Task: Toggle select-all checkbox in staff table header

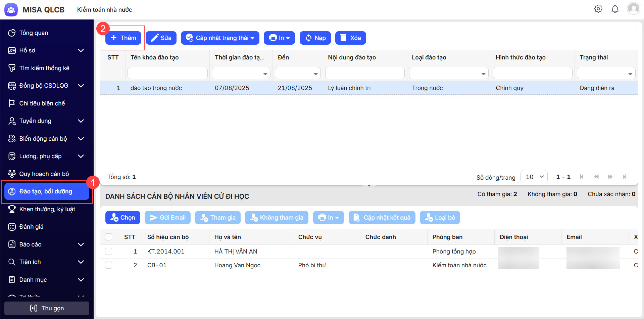Action: pyautogui.click(x=109, y=237)
